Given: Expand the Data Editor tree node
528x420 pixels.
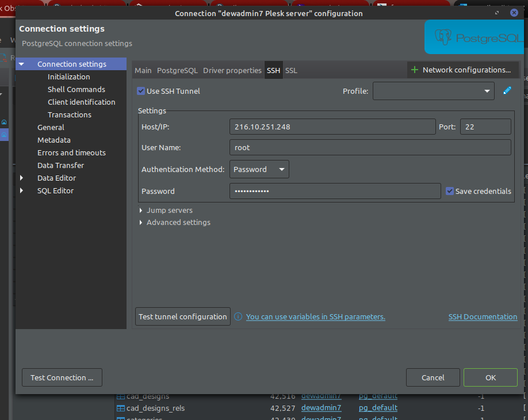Looking at the screenshot, I should (22, 178).
